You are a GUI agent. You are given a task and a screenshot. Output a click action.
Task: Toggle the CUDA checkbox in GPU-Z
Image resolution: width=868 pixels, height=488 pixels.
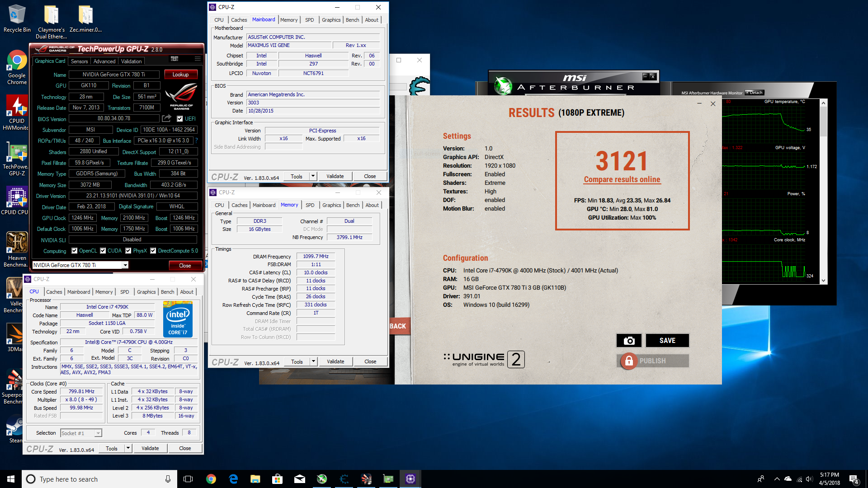(x=103, y=251)
